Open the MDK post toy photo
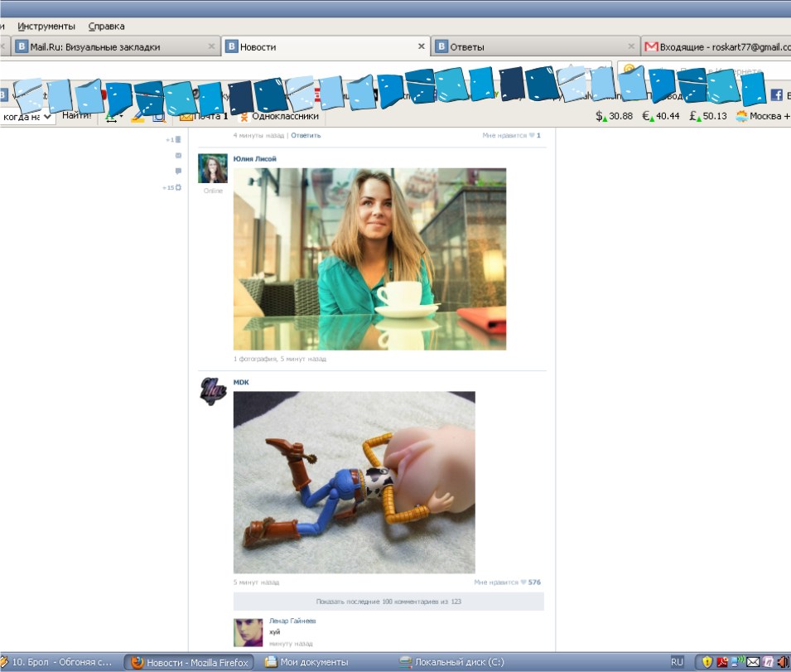The height and width of the screenshot is (672, 791). coord(355,482)
